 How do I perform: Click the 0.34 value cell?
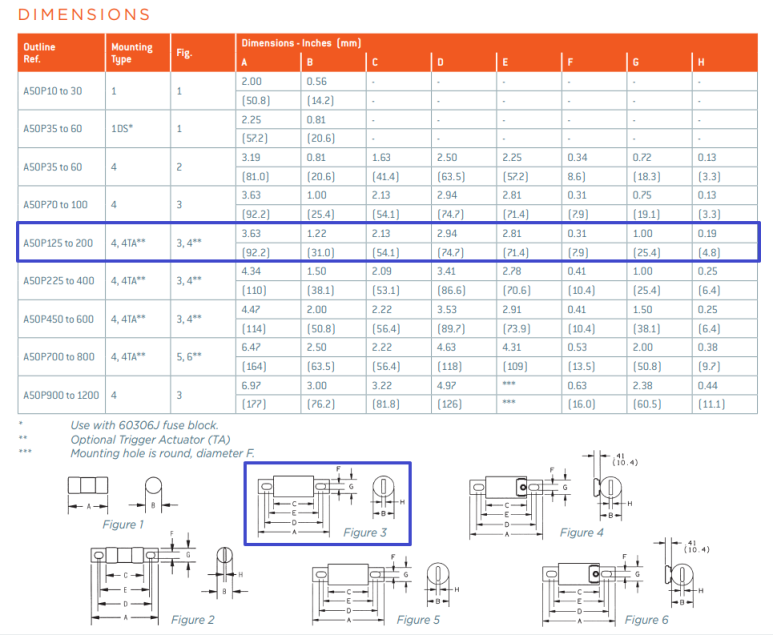(594, 158)
